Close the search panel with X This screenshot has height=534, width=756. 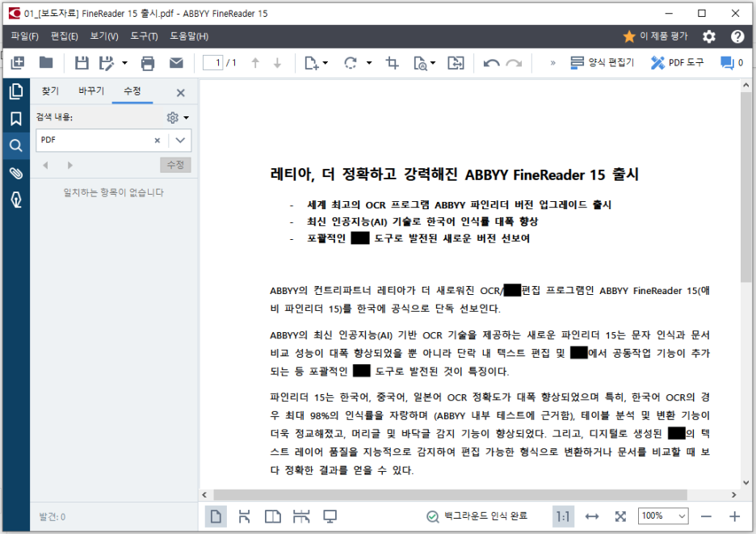180,93
